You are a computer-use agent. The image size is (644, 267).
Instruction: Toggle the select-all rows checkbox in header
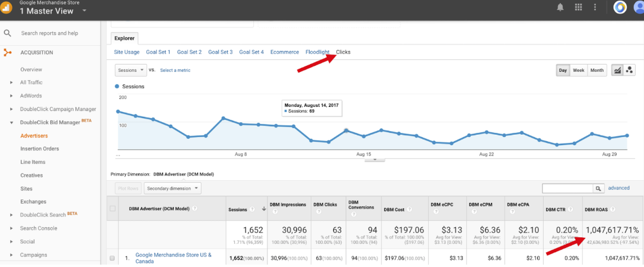(113, 208)
